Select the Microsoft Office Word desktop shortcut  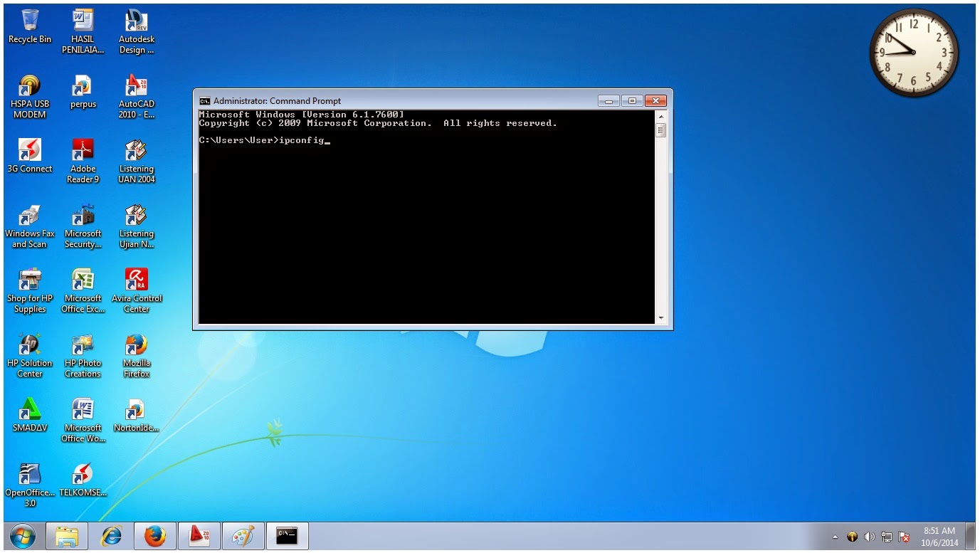(83, 421)
